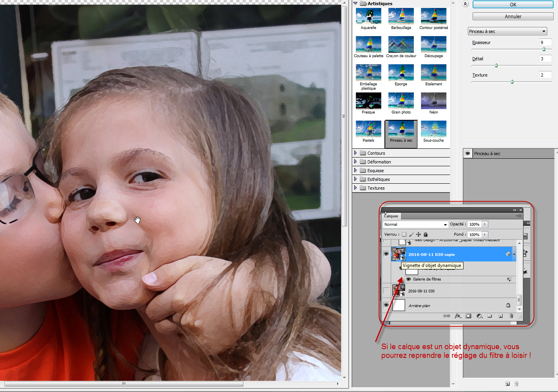Toggle lock position in Verrou row
The height and width of the screenshot is (392, 558).
point(418,234)
